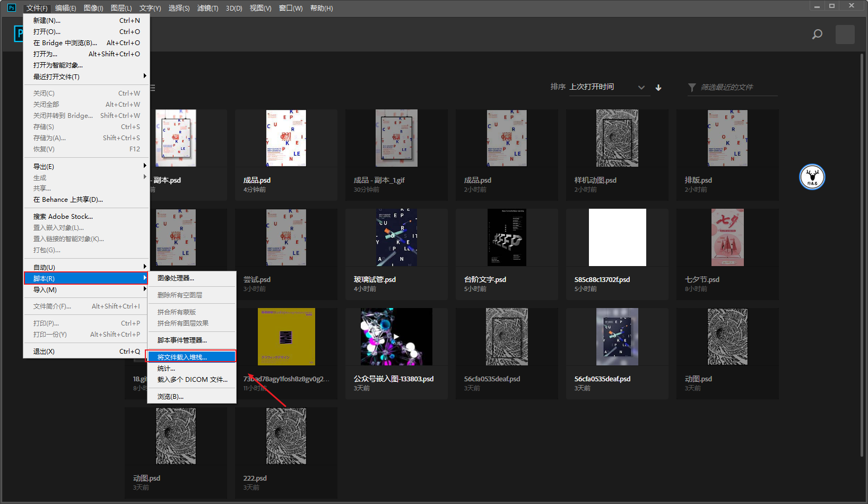The height and width of the screenshot is (504, 868).
Task: Expand the 导出(E) submenu
Action: click(86, 166)
